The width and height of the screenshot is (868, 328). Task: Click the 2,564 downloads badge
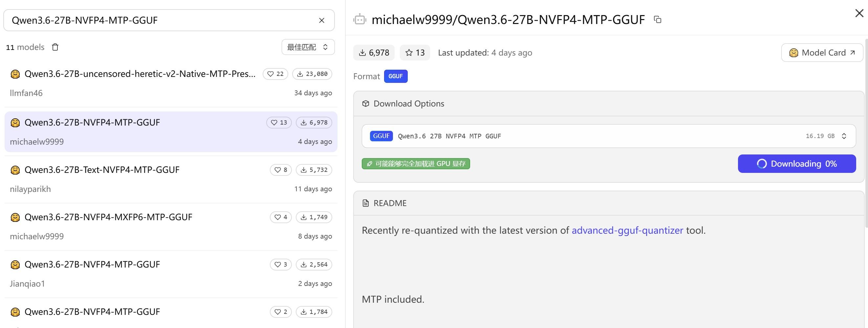coord(314,264)
